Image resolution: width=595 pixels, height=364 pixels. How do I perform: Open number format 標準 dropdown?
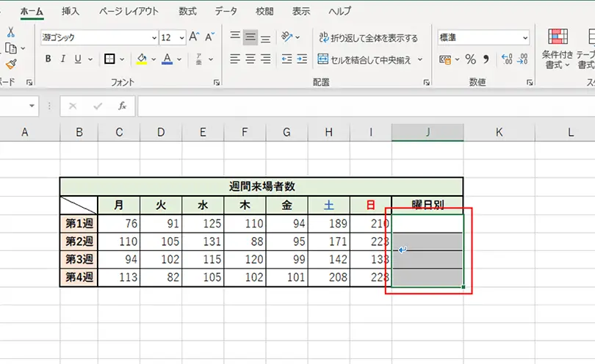tap(525, 37)
